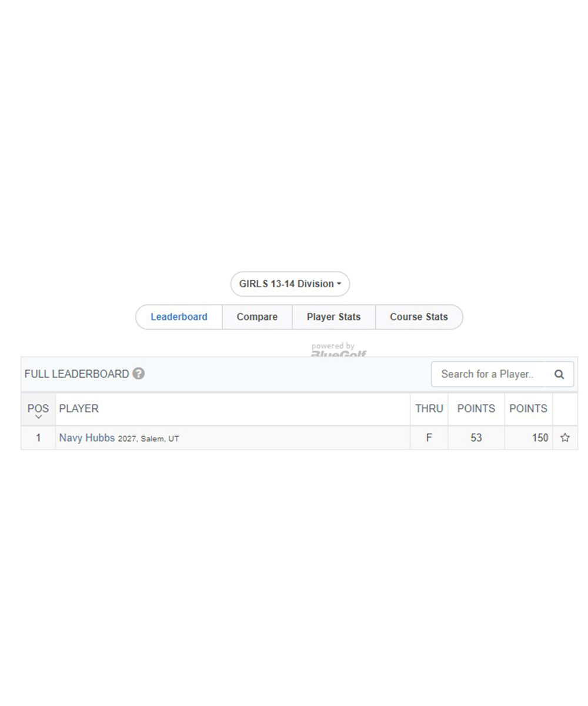Screen dimensions: 588x706
Task: Open Navy Hubbs player profile link
Action: pyautogui.click(x=87, y=438)
